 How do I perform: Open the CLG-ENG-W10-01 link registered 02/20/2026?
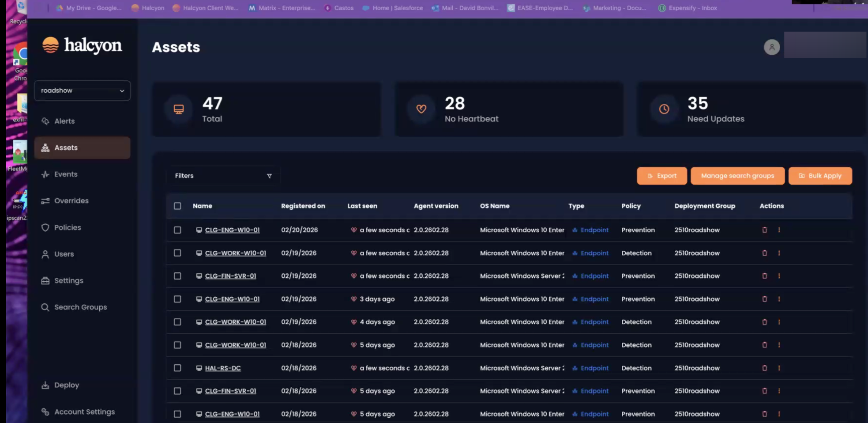[232, 230]
